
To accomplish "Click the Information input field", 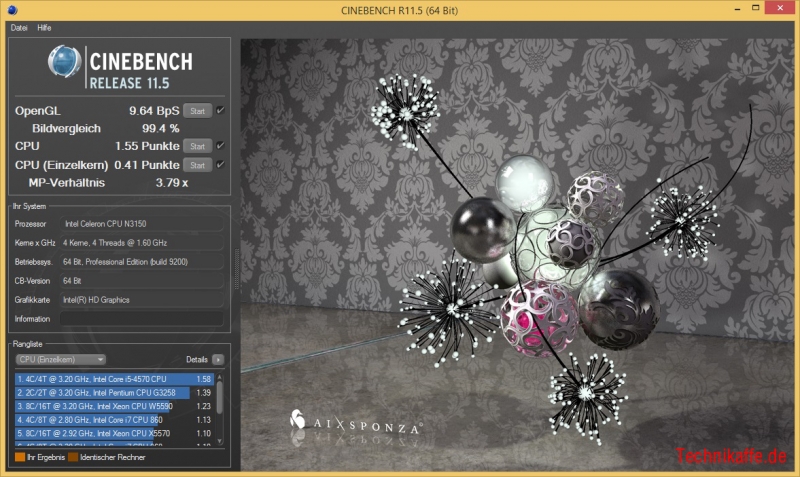I will pyautogui.click(x=142, y=319).
